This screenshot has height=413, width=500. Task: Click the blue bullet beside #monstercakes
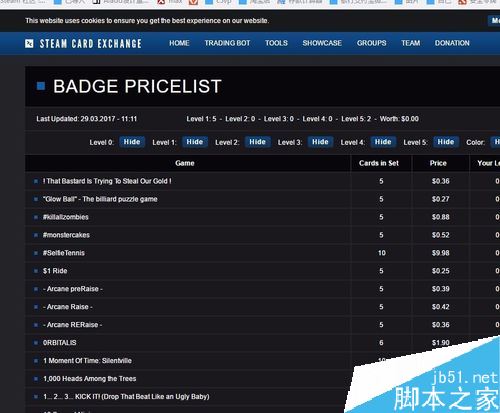(36, 235)
